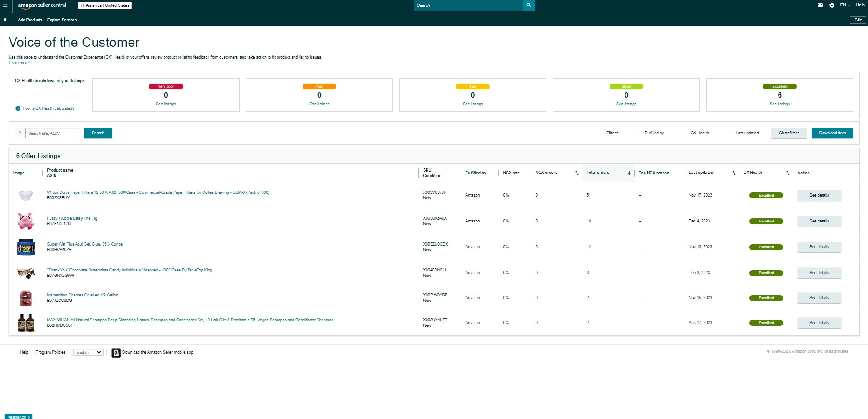
Task: Click the Learn more link
Action: pyautogui.click(x=19, y=63)
